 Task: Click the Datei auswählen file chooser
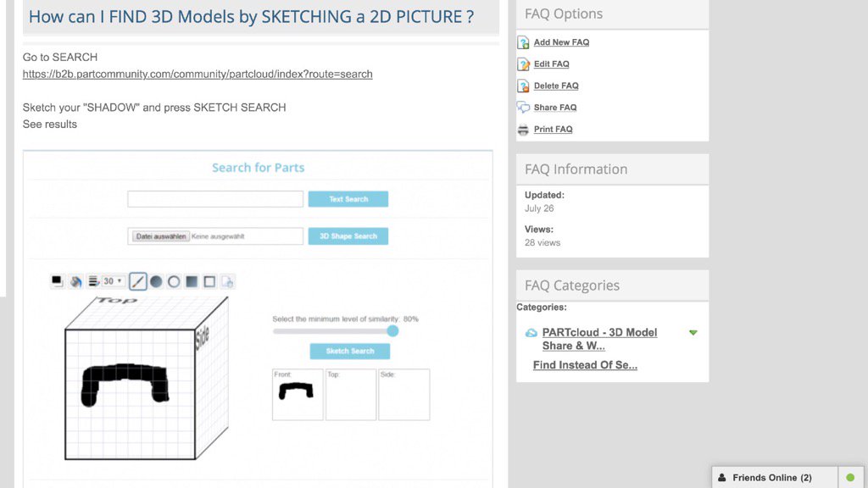[161, 236]
